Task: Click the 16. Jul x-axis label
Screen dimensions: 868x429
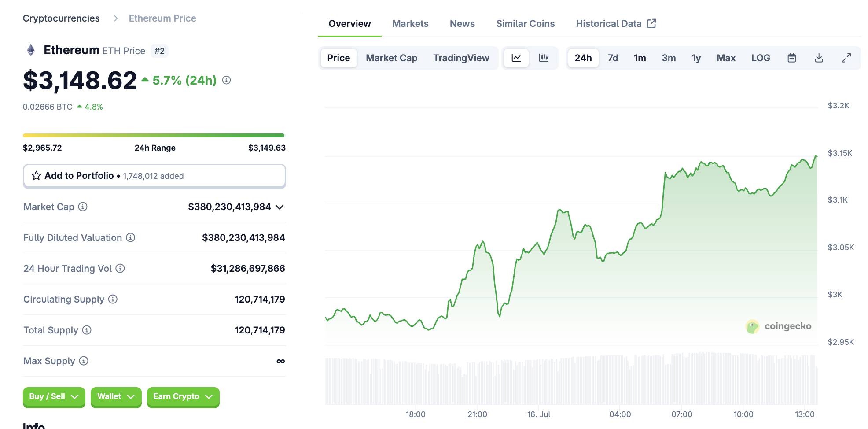Action: 539,414
